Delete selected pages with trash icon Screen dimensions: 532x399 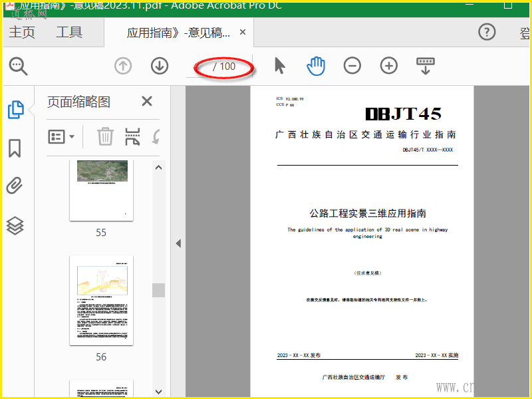pos(105,136)
